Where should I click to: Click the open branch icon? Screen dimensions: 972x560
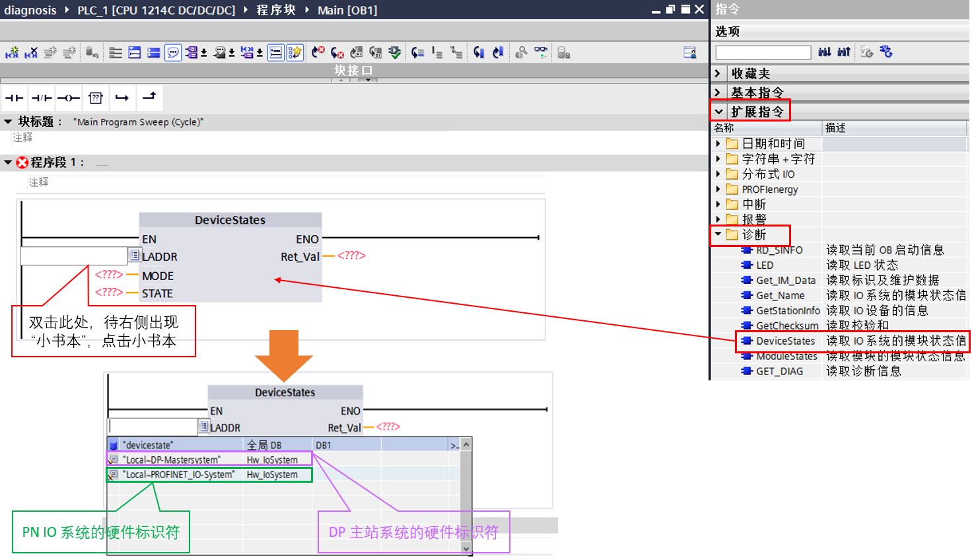click(x=122, y=98)
